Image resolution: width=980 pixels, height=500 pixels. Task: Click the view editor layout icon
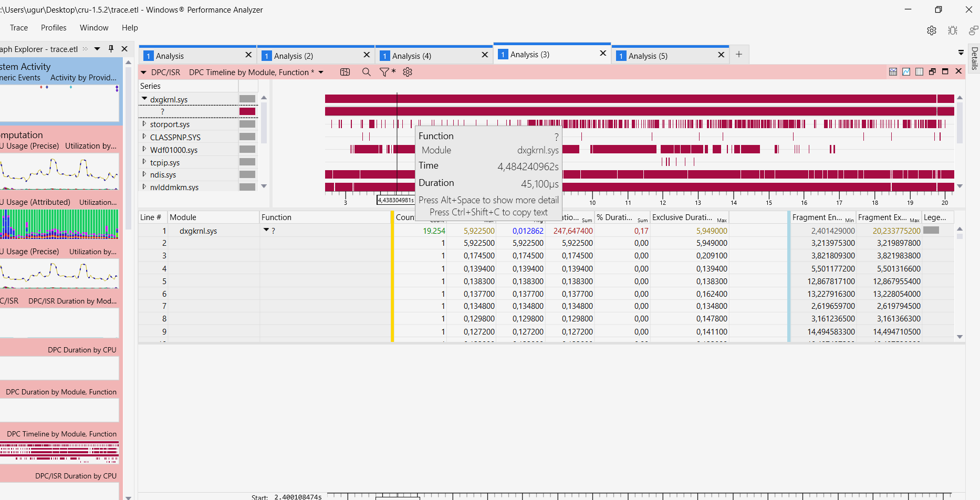coord(345,72)
